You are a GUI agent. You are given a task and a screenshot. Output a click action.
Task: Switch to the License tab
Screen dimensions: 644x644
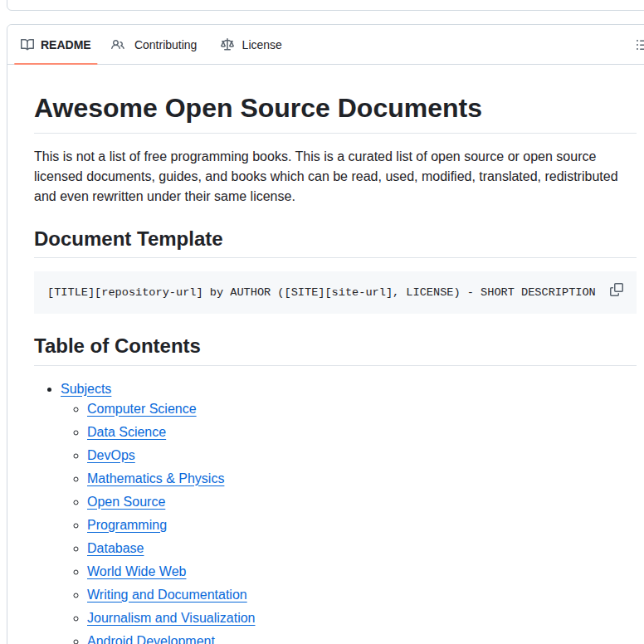coord(251,45)
